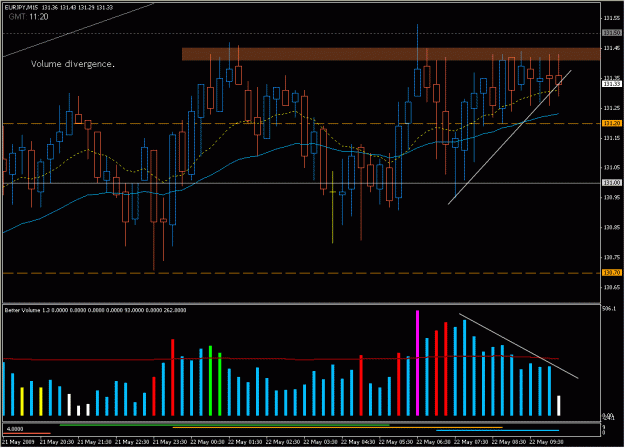Click the 131.45 price axis value
This screenshot has width=625, height=448.
[612, 48]
